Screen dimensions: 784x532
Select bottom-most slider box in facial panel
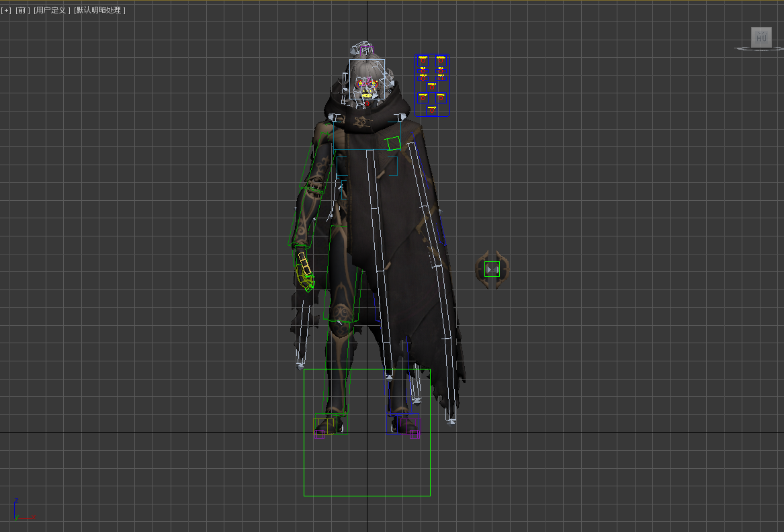pyautogui.click(x=431, y=109)
